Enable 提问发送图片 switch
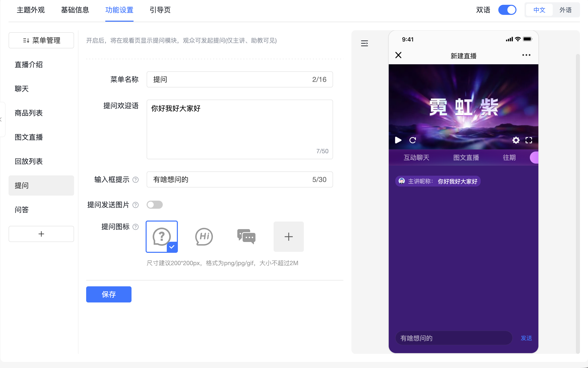 (x=155, y=205)
